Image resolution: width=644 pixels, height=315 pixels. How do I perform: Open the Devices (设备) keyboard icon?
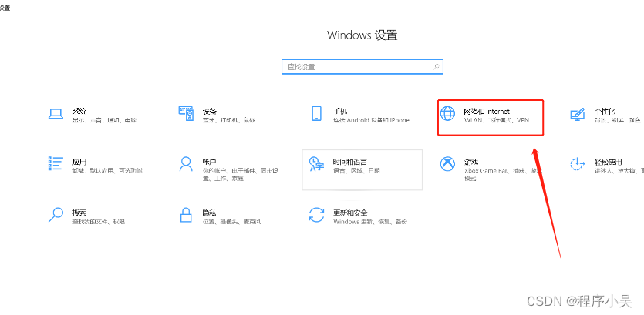(x=186, y=114)
